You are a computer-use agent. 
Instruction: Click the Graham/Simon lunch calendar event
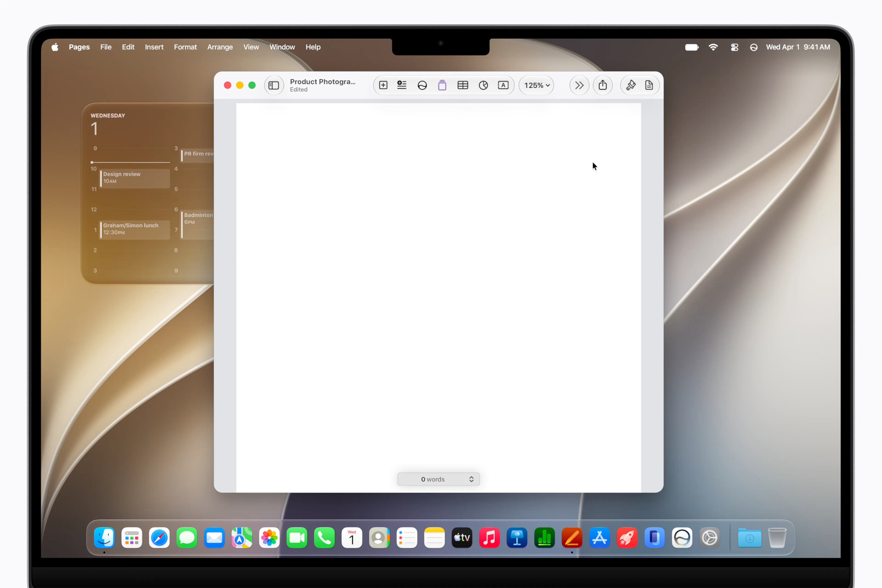coord(135,229)
